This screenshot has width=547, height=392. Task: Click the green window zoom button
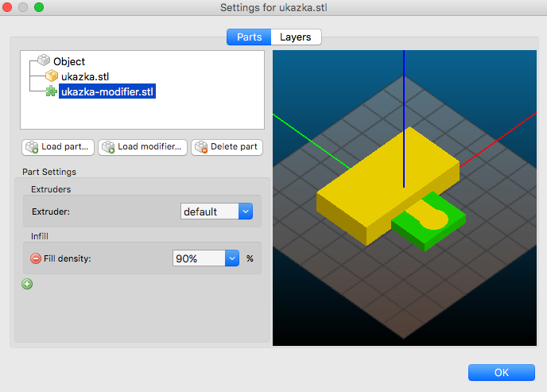click(39, 7)
